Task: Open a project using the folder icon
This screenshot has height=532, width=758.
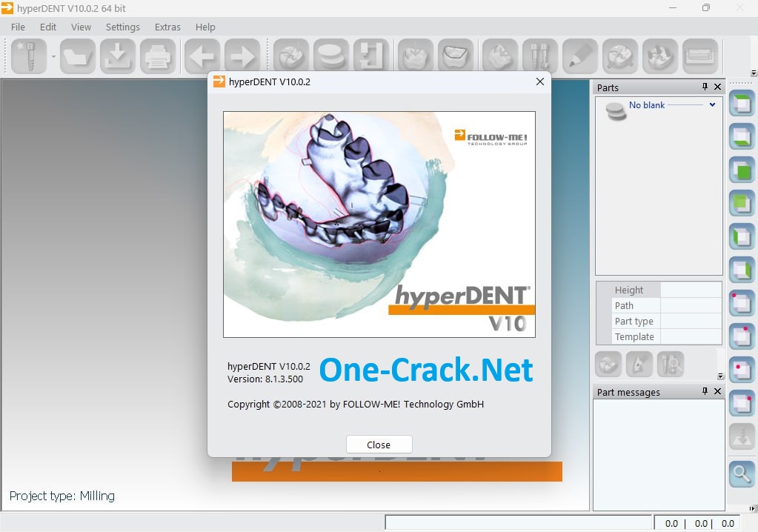Action: click(x=78, y=56)
